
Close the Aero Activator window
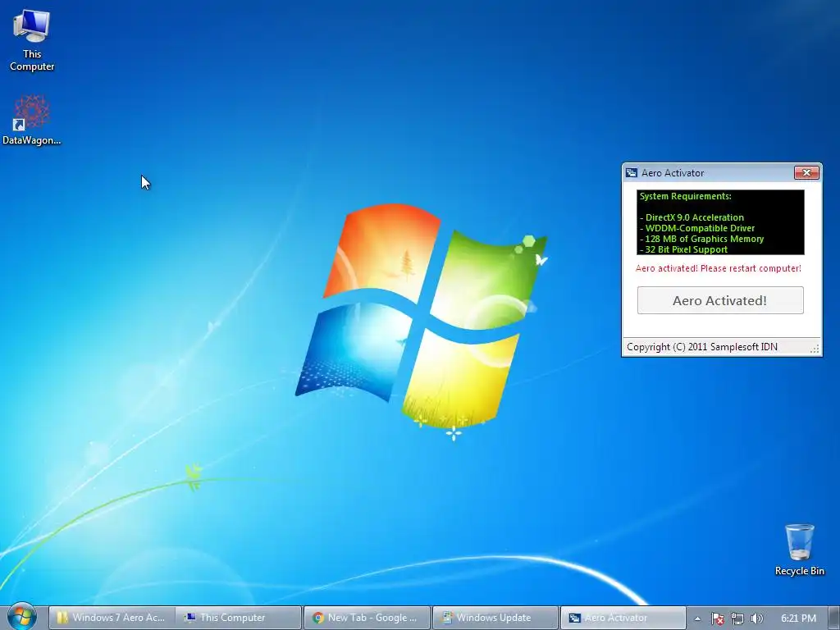click(806, 172)
